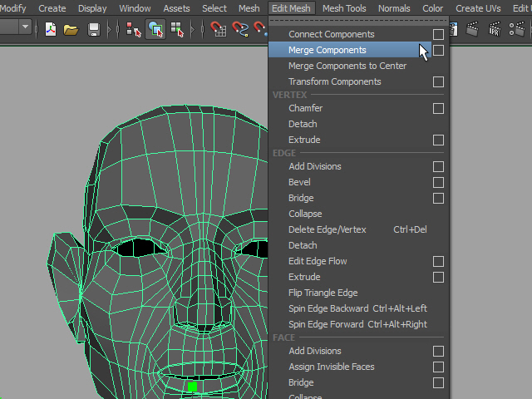Viewport: 532px width, 399px height.
Task: Click the Save Scene floppy icon
Action: point(94,30)
